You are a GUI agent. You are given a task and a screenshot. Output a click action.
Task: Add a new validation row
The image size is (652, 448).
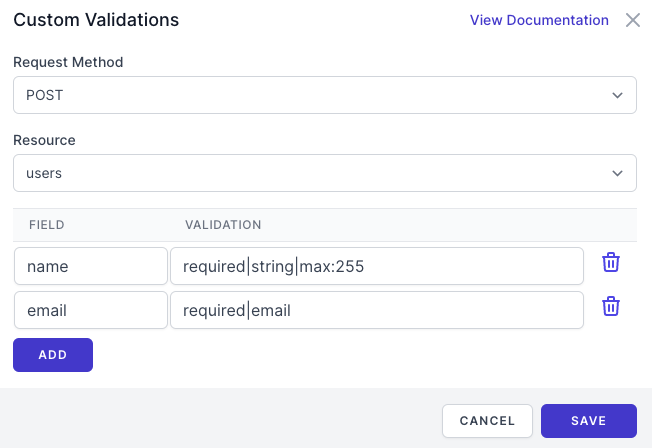(x=53, y=355)
